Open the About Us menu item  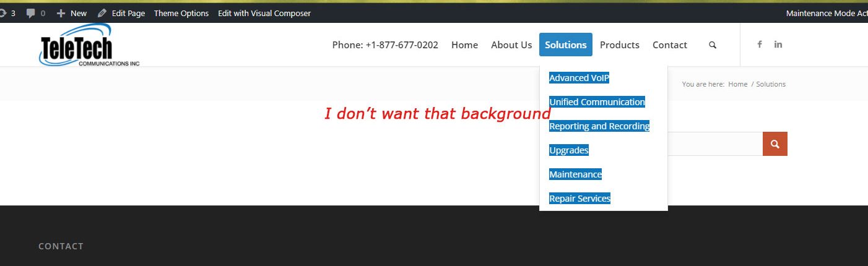tap(511, 45)
